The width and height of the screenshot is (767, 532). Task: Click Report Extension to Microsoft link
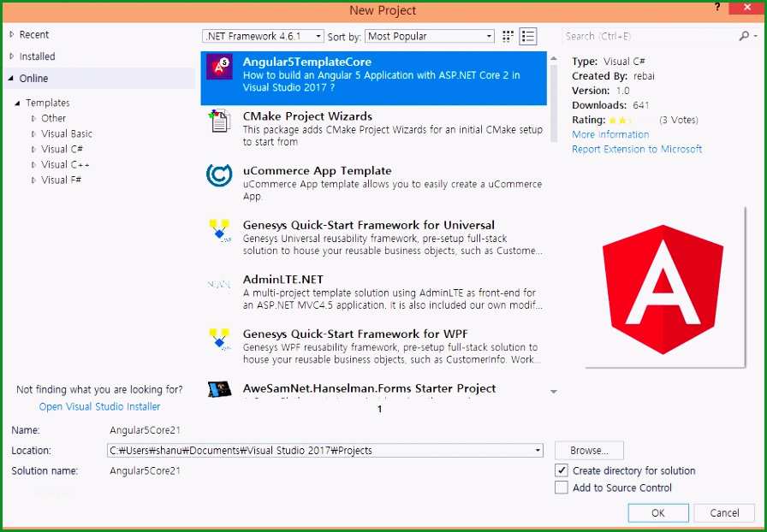pos(637,149)
